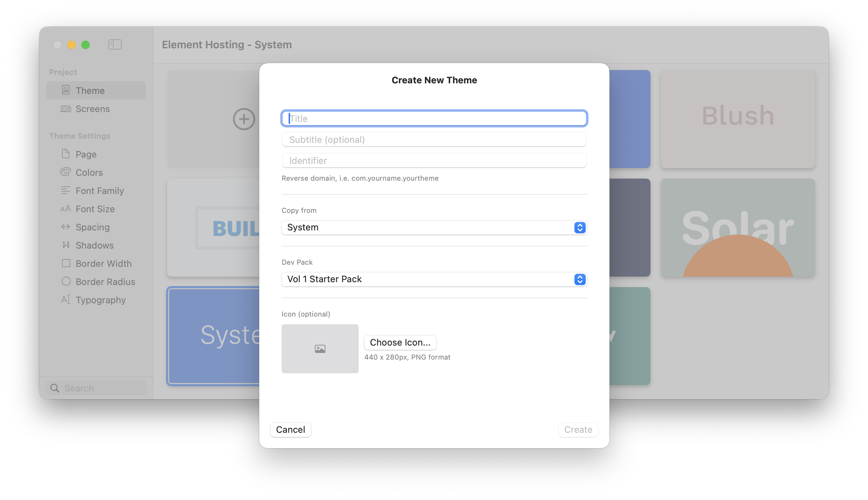868x500 pixels.
Task: Click the Colors palette icon in sidebar
Action: tap(66, 172)
